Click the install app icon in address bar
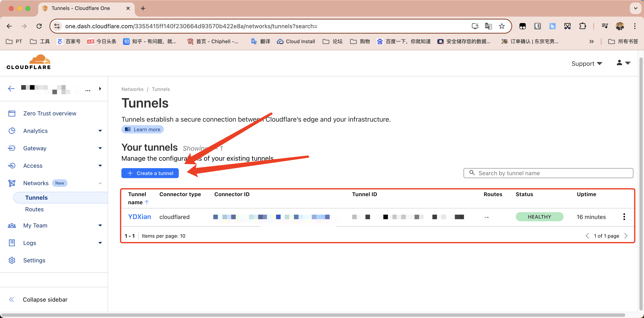The width and height of the screenshot is (644, 318). point(475,26)
